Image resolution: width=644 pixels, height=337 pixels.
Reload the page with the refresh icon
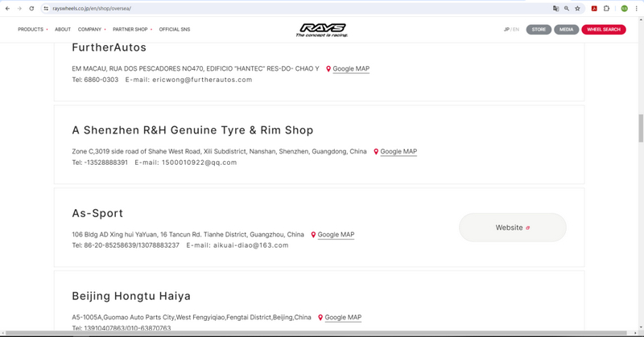[31, 8]
